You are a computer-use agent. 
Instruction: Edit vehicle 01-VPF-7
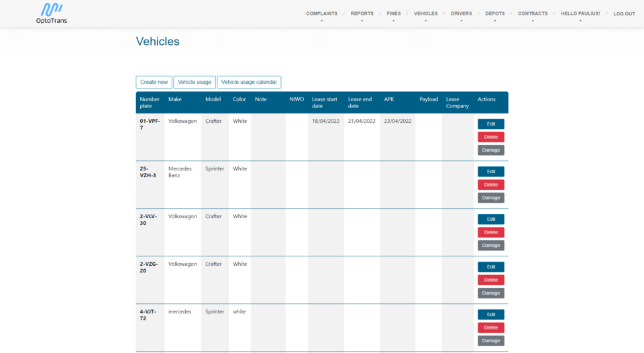click(491, 124)
